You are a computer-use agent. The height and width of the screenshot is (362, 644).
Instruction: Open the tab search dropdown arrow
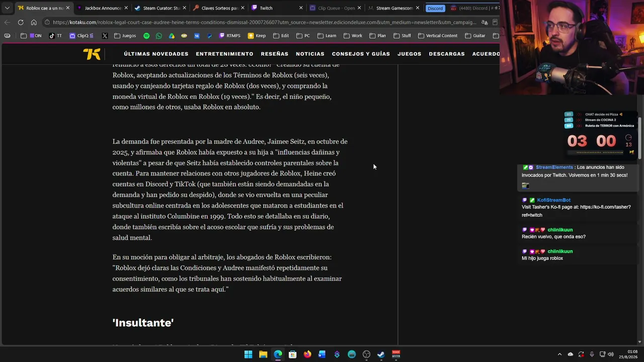click(7, 8)
